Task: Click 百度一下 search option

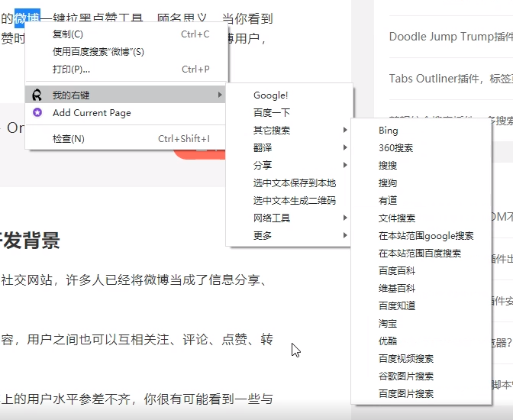Action: 272,113
